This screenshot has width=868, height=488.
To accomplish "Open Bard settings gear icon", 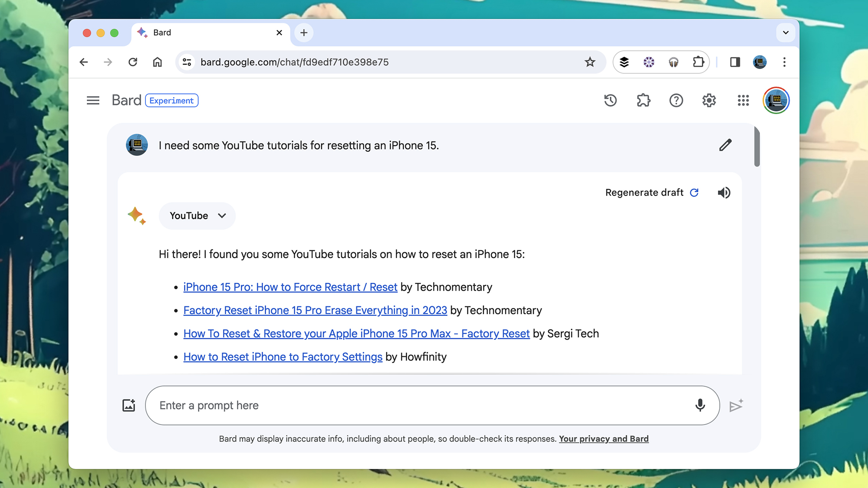I will tap(709, 101).
